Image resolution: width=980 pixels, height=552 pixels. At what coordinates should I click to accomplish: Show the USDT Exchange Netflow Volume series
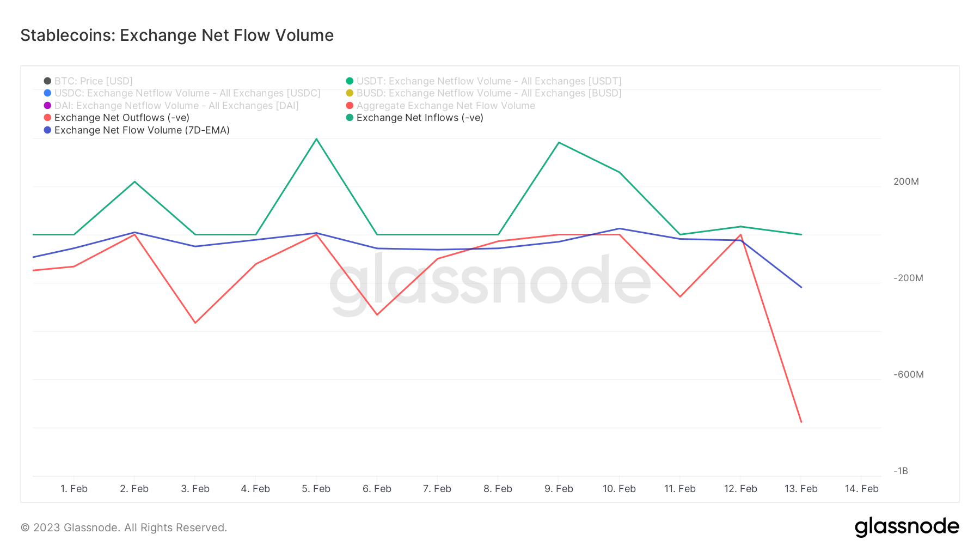click(x=488, y=81)
